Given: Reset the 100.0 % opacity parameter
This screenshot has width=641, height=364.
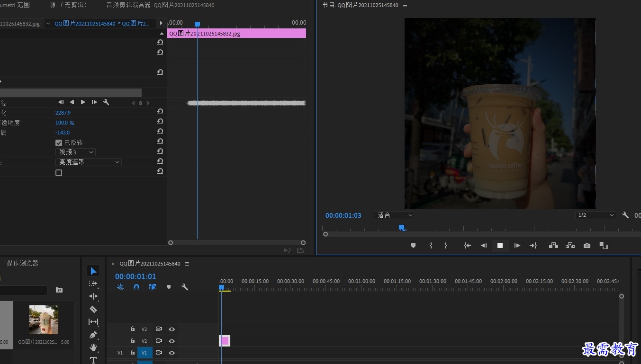Looking at the screenshot, I should (160, 122).
